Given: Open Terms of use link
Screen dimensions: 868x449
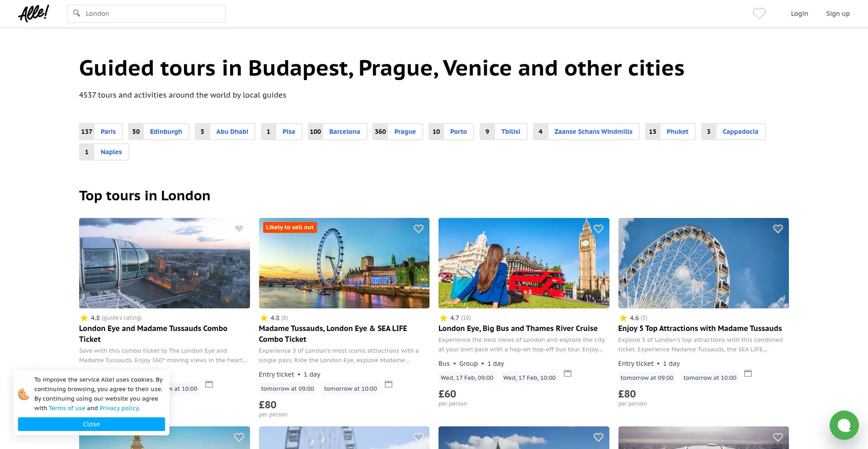Looking at the screenshot, I should coord(67,408).
